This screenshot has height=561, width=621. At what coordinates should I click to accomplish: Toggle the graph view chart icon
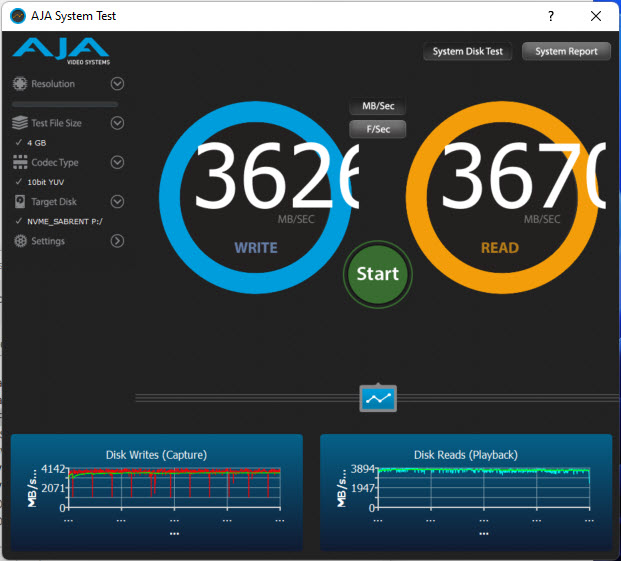click(378, 398)
